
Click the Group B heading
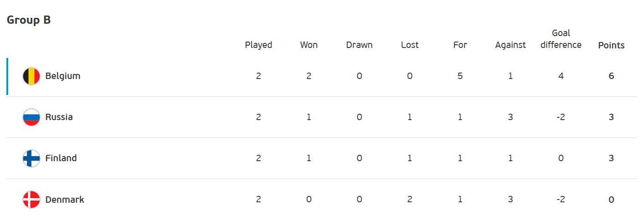29,21
